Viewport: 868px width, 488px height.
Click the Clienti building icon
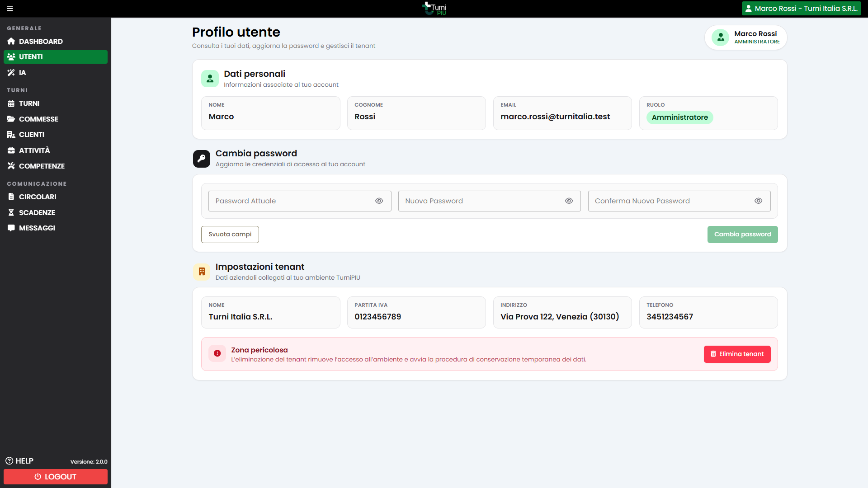[x=11, y=135]
